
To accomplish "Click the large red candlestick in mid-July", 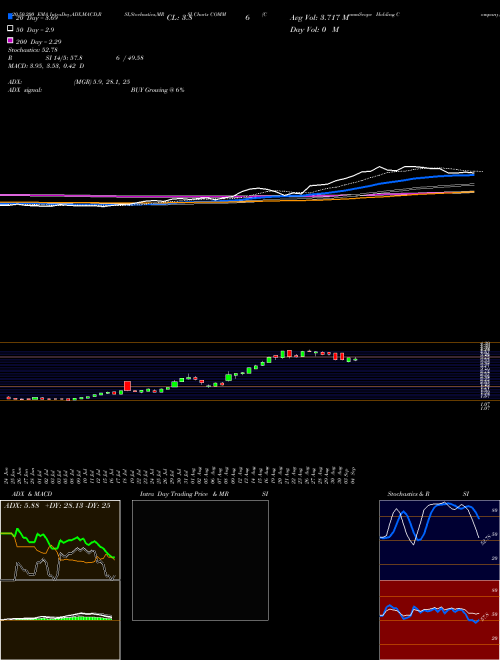I will point(128,386).
